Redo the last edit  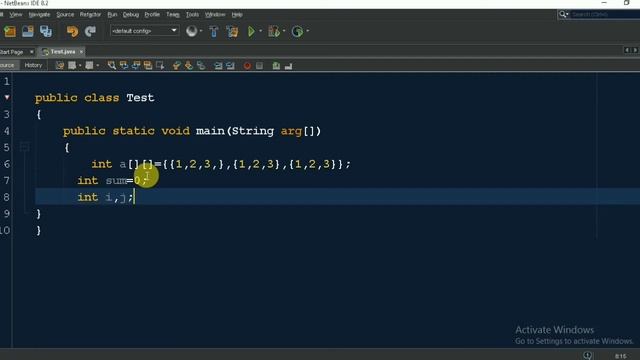point(90,31)
